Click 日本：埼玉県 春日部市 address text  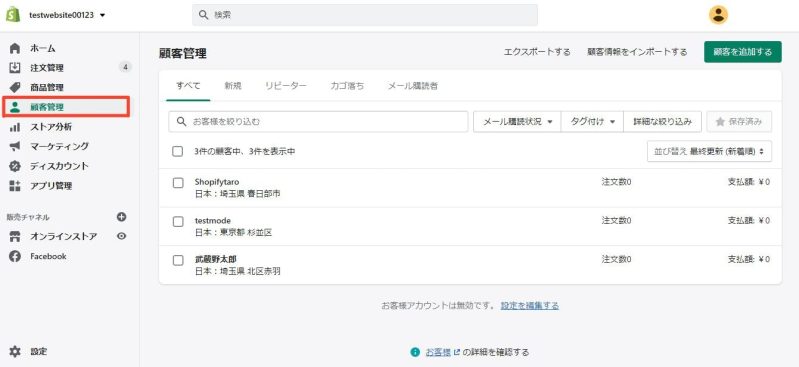point(237,194)
